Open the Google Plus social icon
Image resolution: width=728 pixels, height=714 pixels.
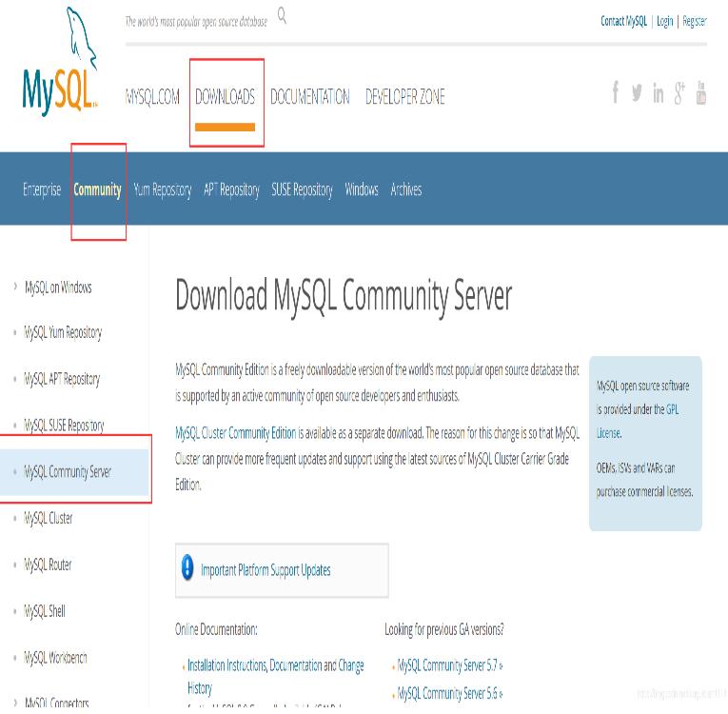coord(680,93)
